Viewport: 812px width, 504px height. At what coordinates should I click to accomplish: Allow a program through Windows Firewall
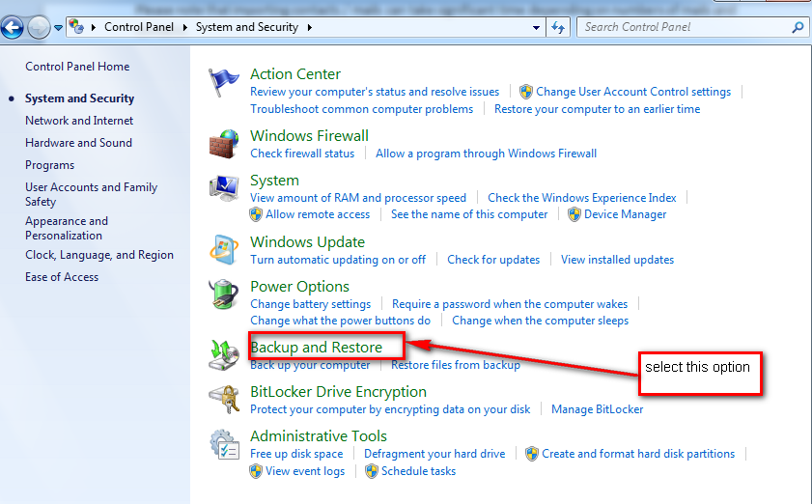[486, 154]
